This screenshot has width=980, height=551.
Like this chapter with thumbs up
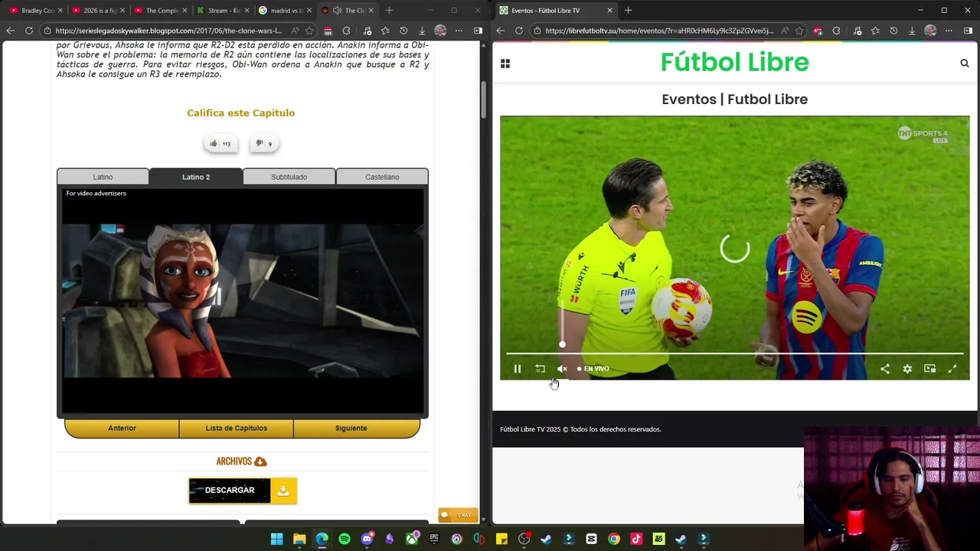pyautogui.click(x=220, y=143)
